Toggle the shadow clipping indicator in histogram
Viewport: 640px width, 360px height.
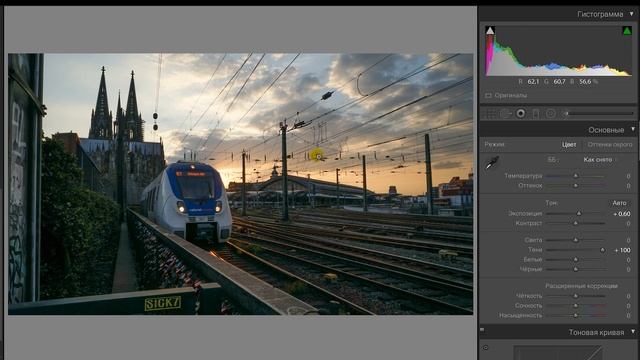[490, 31]
